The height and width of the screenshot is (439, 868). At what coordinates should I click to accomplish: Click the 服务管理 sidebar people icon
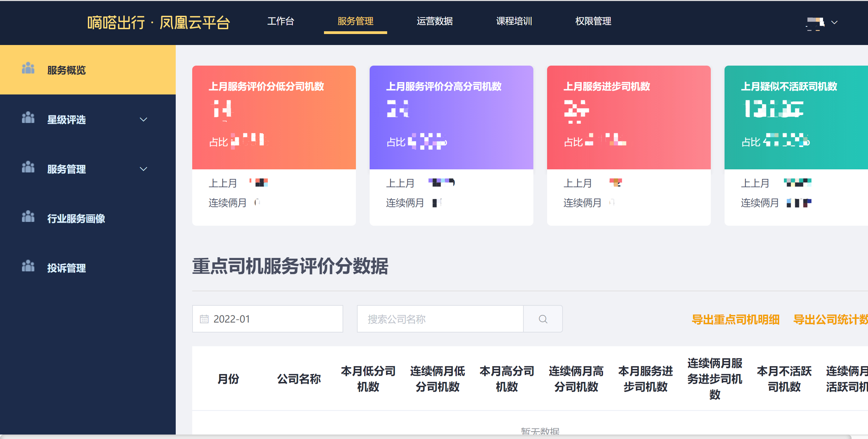pyautogui.click(x=28, y=167)
